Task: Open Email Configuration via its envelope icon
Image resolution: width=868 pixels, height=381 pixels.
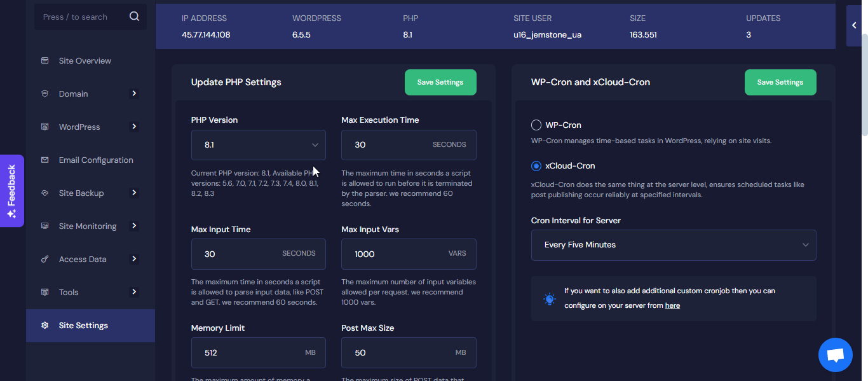Action: coord(44,160)
